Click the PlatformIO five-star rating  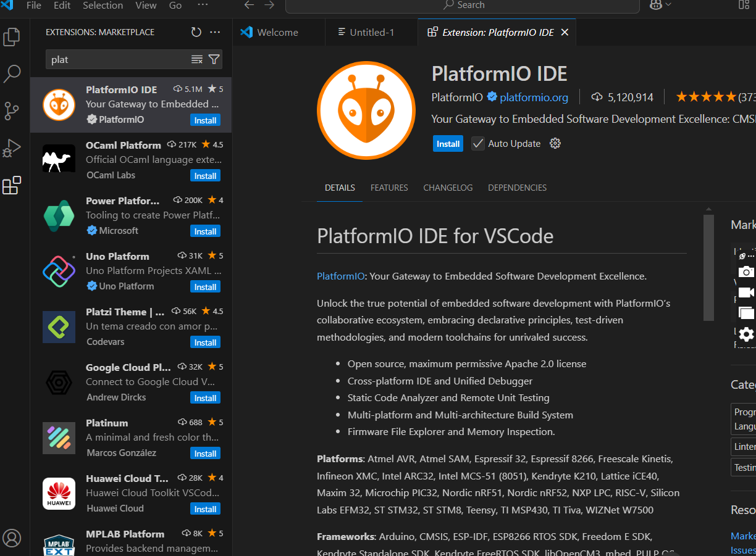[706, 97]
